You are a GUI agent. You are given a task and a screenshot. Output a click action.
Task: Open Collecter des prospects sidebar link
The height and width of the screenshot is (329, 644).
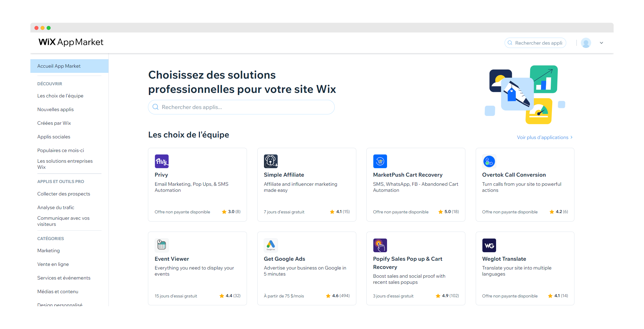[64, 194]
